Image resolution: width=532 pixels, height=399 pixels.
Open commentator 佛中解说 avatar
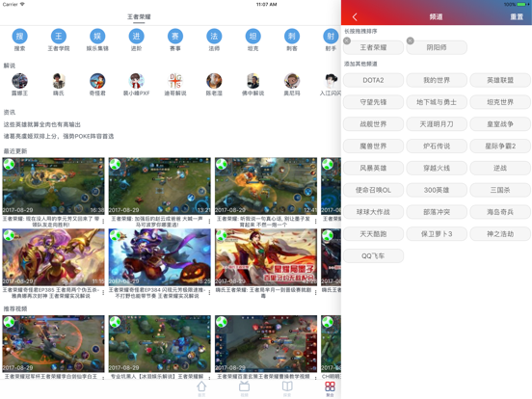pyautogui.click(x=253, y=81)
